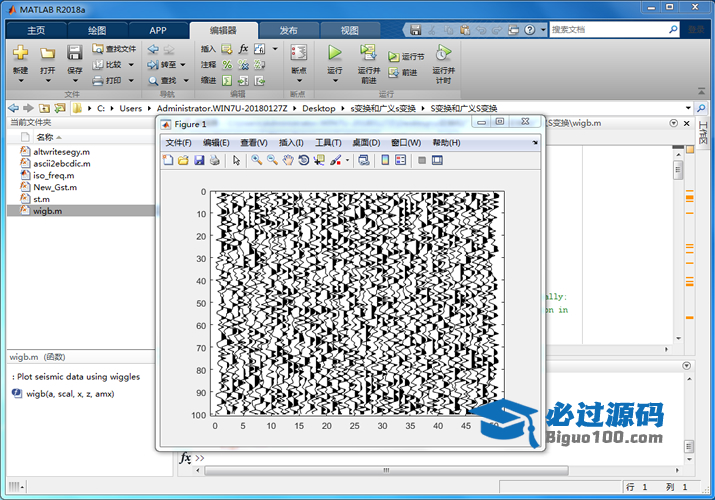The height and width of the screenshot is (500, 715).
Task: Select the Data Cursor tool
Action: (319, 160)
